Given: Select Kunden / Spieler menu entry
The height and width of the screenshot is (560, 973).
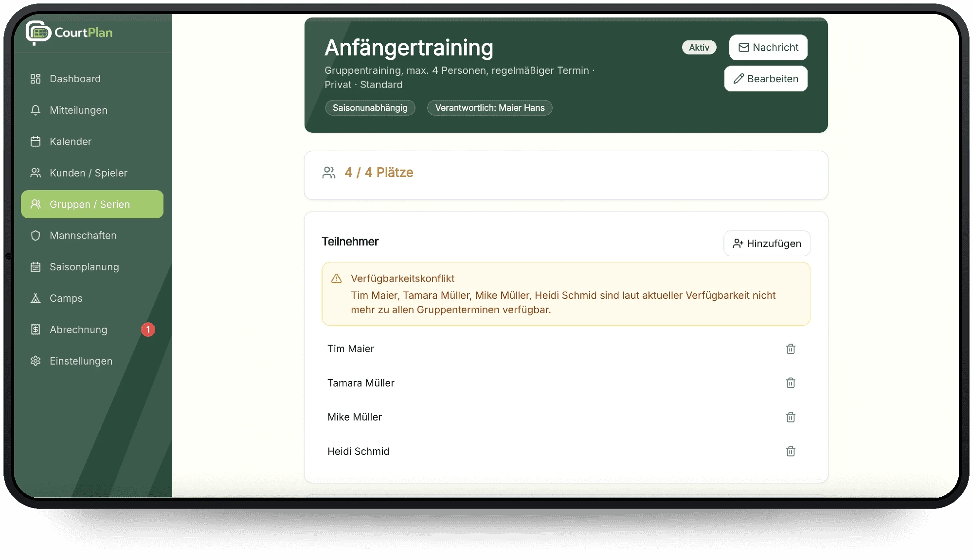Looking at the screenshot, I should click(92, 173).
